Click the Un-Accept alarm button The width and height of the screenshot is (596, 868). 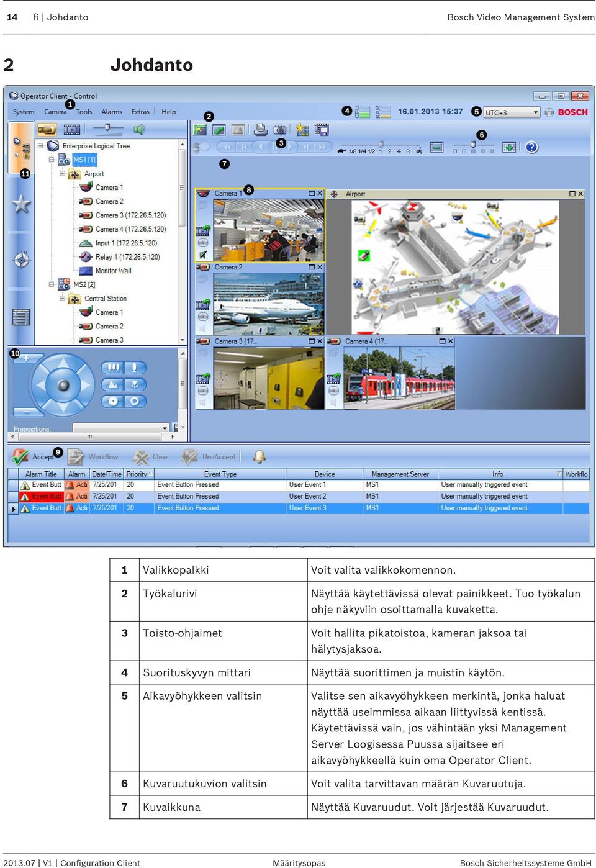tap(209, 457)
